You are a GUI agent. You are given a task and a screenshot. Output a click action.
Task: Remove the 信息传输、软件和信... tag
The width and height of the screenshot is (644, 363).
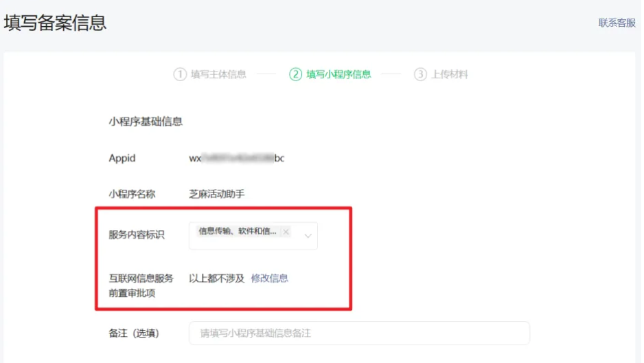click(286, 232)
